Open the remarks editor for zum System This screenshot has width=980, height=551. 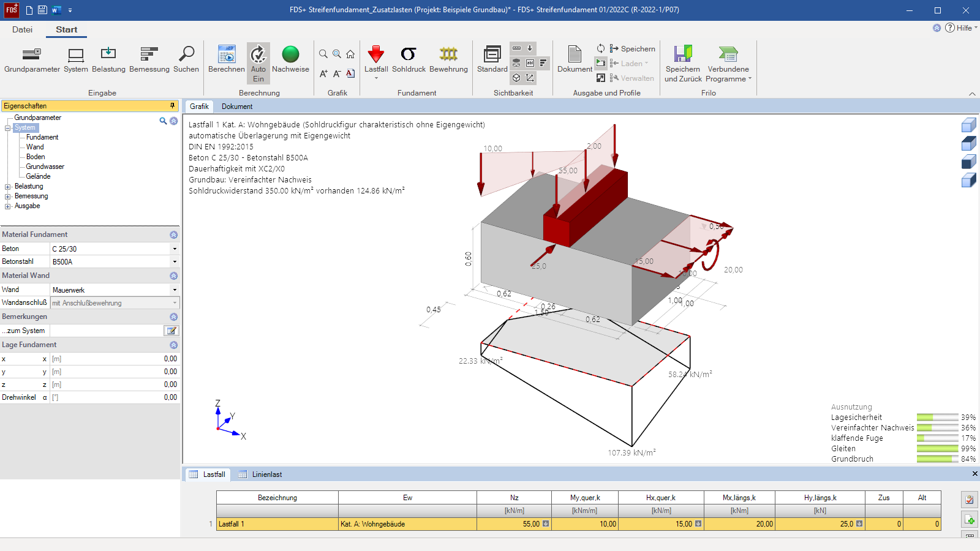click(x=171, y=331)
